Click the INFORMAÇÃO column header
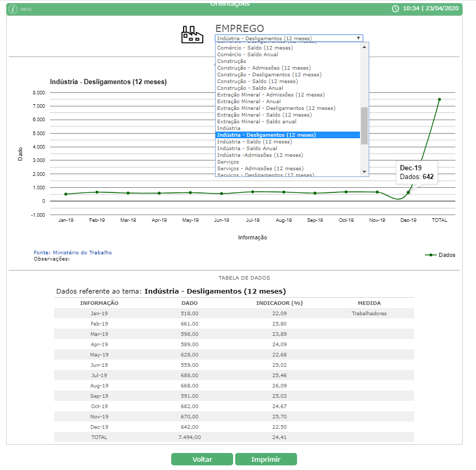476x470 pixels. (x=99, y=303)
